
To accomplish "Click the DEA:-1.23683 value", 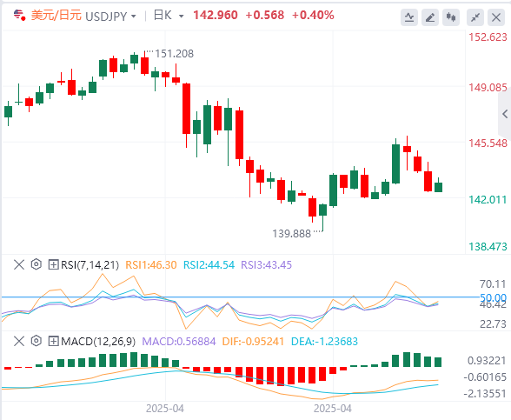I will (x=324, y=342).
